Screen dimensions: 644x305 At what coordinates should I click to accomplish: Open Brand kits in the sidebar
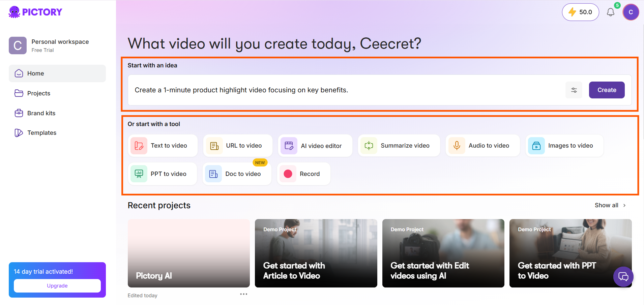pyautogui.click(x=57, y=113)
